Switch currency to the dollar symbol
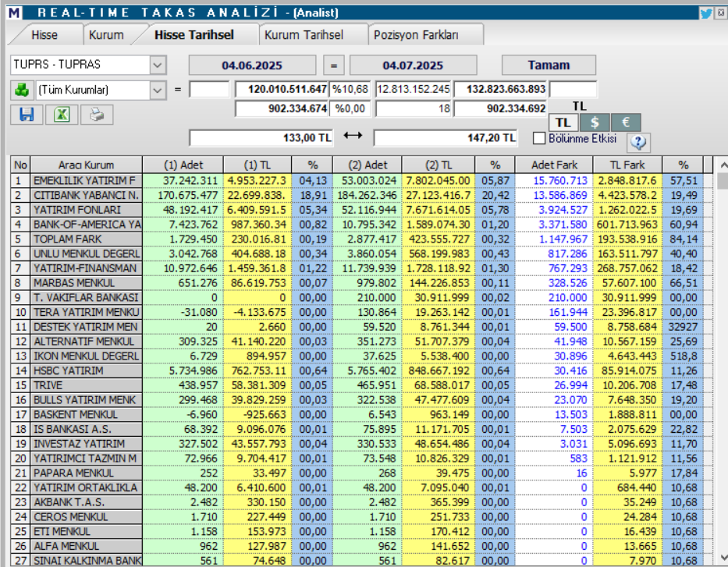 tap(595, 122)
